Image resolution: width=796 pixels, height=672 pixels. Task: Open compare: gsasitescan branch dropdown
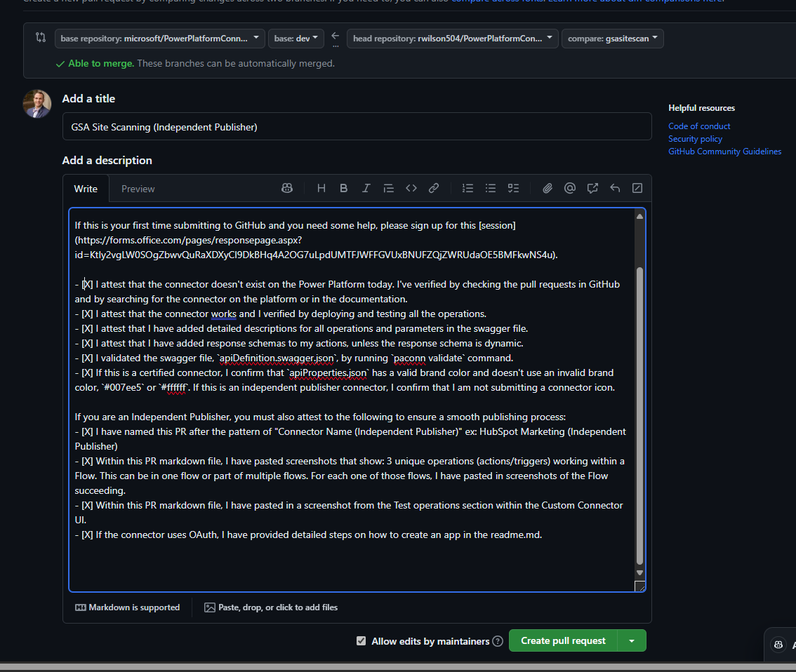613,39
